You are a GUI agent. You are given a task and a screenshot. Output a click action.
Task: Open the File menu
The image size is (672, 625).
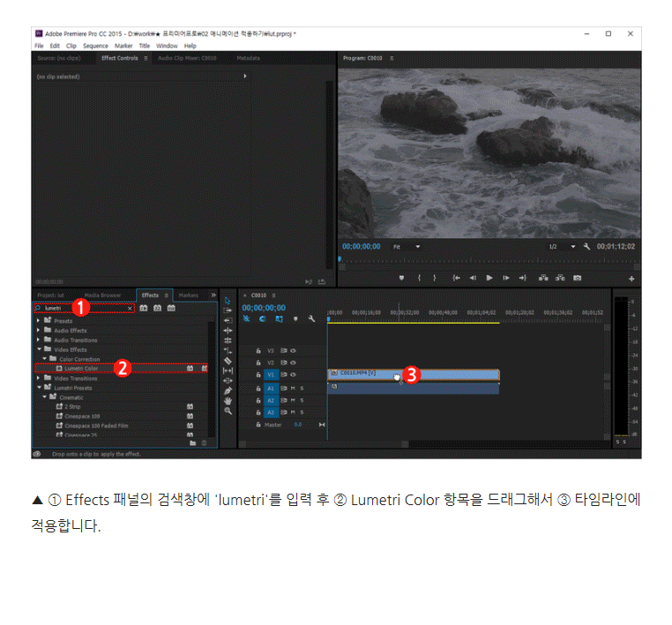click(x=39, y=46)
